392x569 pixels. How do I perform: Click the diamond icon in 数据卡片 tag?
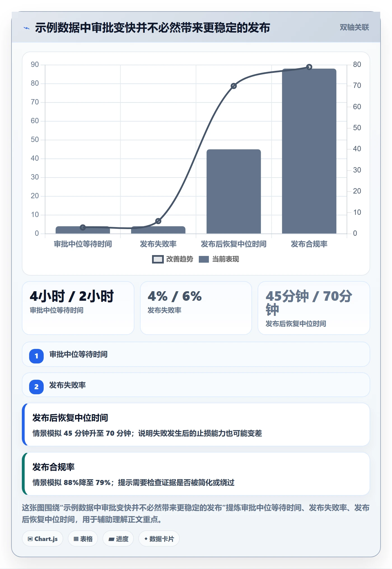[146, 539]
